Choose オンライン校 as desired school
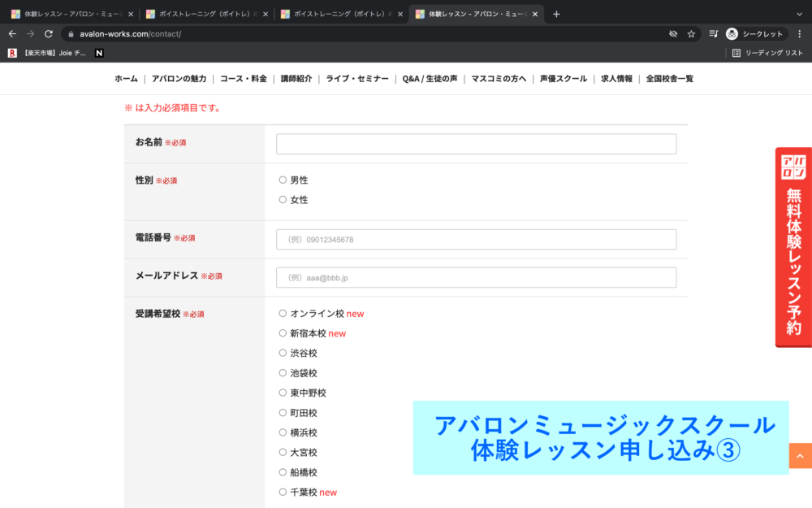The image size is (812, 508). [x=283, y=313]
